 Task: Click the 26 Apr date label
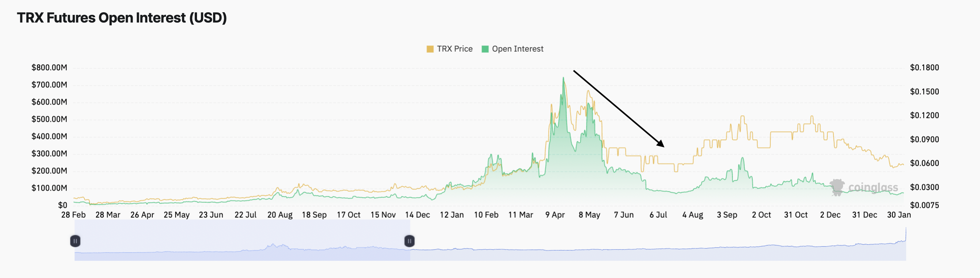[142, 215]
